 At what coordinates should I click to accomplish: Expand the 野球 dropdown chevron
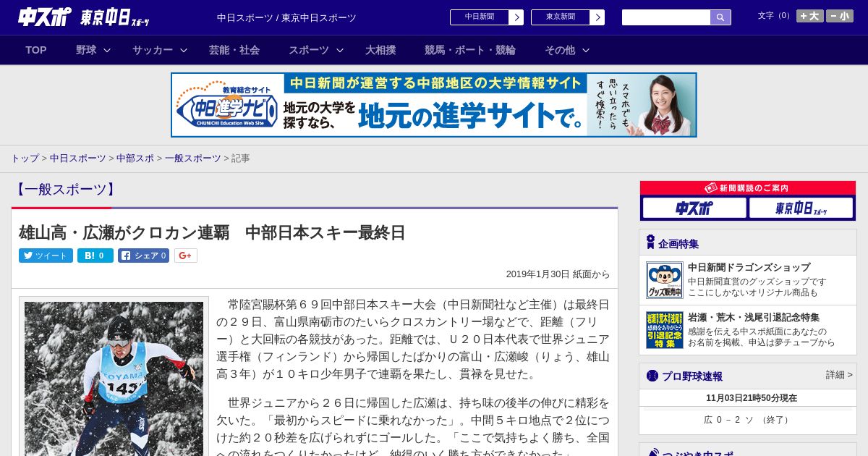coord(107,50)
